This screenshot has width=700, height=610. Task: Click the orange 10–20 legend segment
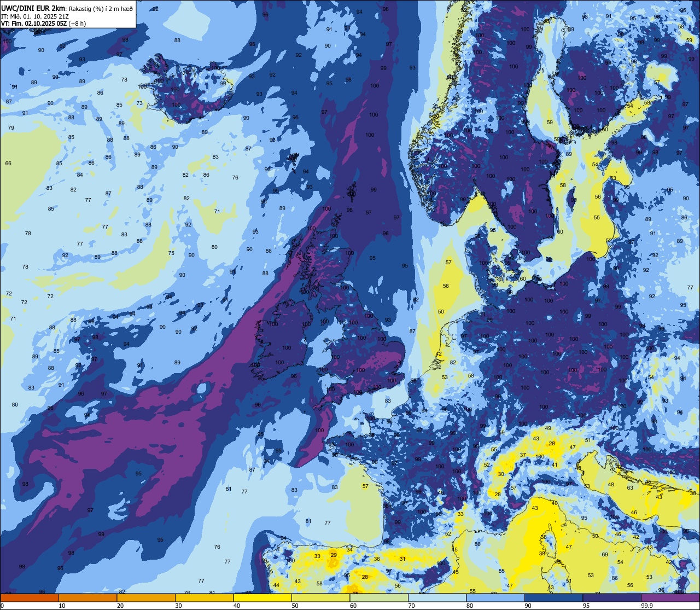[x=87, y=598]
